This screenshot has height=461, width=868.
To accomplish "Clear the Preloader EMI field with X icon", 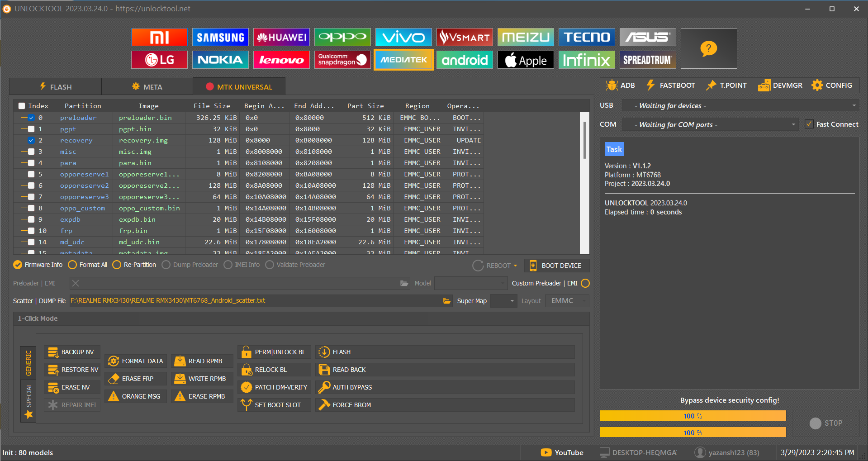I will tap(76, 283).
